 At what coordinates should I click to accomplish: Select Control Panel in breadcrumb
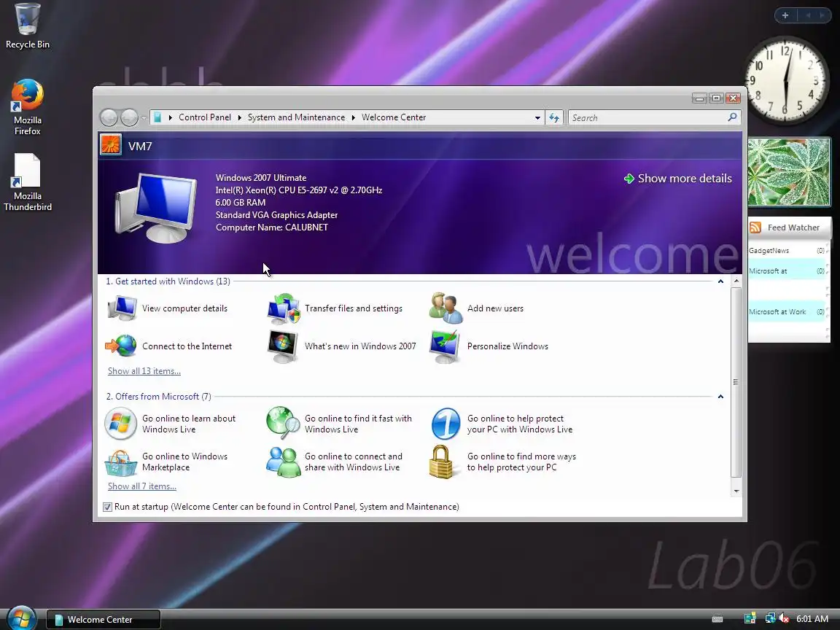click(205, 117)
